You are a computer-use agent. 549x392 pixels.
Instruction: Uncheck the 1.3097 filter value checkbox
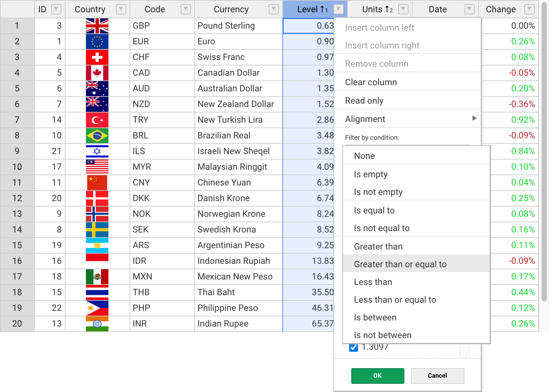point(354,348)
